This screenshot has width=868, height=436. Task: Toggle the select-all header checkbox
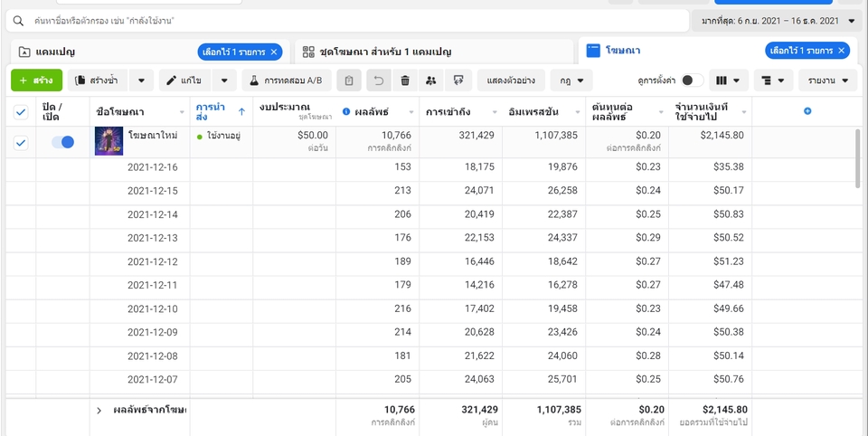pyautogui.click(x=21, y=112)
